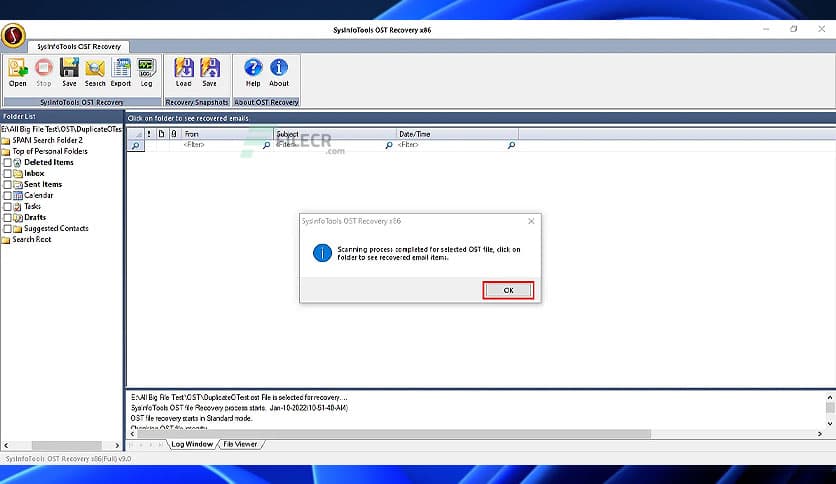Tick the Sent Items checkbox
Viewport: 836px width, 484px height.
point(7,184)
